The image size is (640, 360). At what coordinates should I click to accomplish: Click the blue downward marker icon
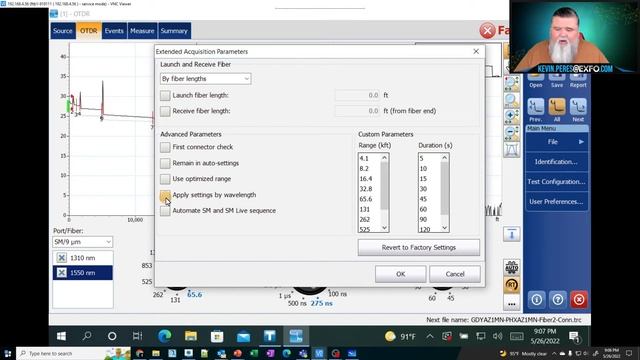pos(511,234)
